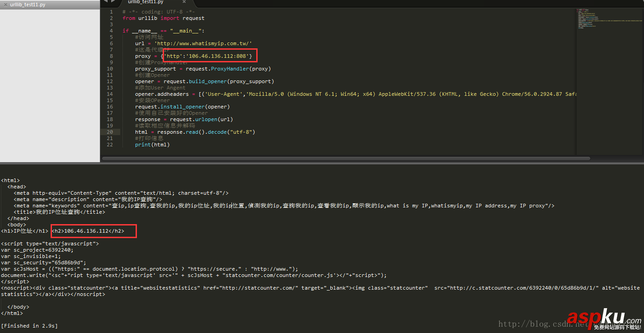Close the urllib_test11.py tab with its X

[183, 2]
